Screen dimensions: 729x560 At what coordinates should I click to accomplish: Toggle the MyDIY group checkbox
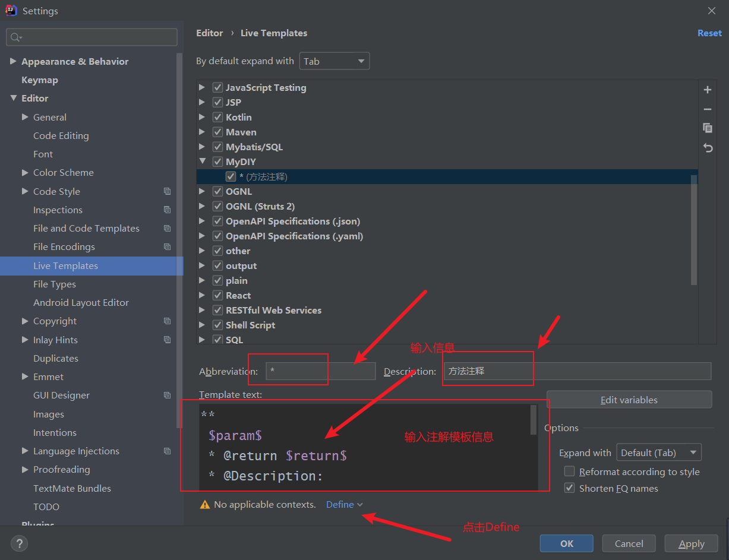pyautogui.click(x=217, y=162)
